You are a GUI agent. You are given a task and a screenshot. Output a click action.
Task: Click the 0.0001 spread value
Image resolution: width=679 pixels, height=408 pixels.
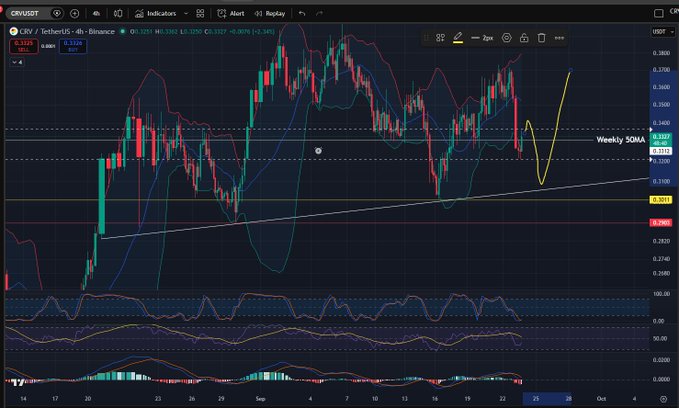[48, 46]
